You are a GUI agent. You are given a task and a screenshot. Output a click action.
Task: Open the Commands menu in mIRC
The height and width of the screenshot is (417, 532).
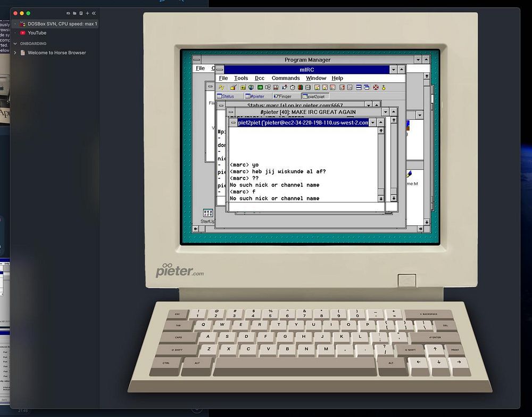[286, 78]
